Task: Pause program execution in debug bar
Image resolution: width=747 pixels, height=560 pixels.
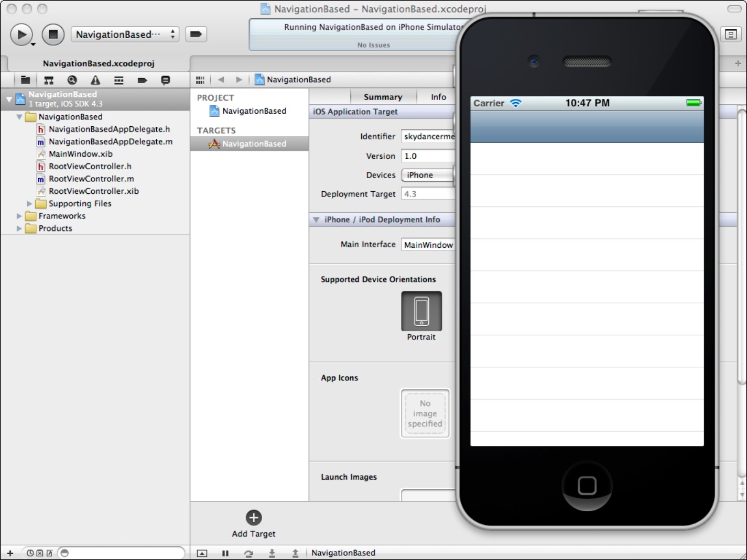Action: (225, 553)
